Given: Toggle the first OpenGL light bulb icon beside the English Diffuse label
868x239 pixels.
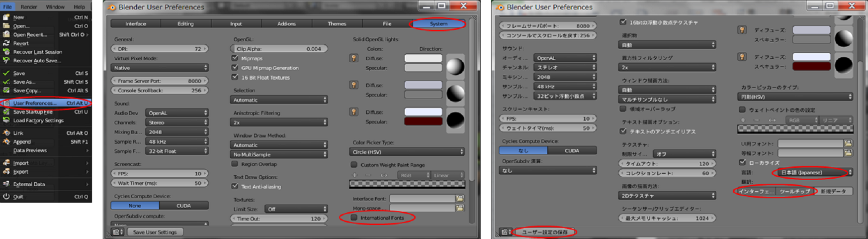Looking at the screenshot, I should (353, 58).
